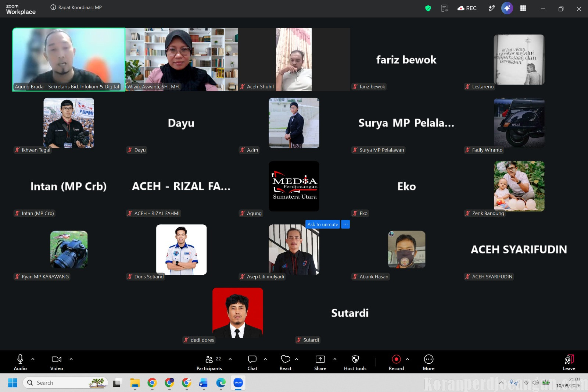This screenshot has width=588, height=392.
Task: Click the Intan (MP Crb) name label
Action: (35, 213)
